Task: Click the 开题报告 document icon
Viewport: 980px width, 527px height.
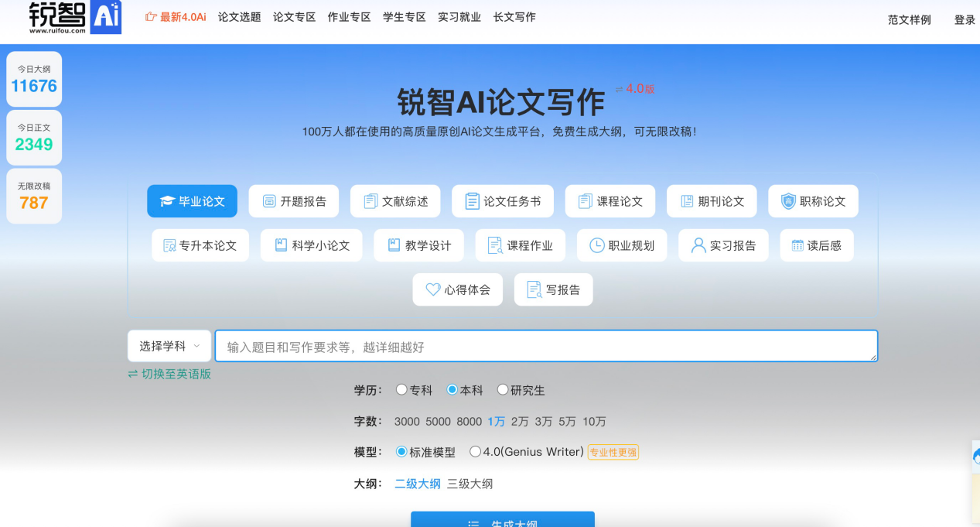Action: coord(269,201)
